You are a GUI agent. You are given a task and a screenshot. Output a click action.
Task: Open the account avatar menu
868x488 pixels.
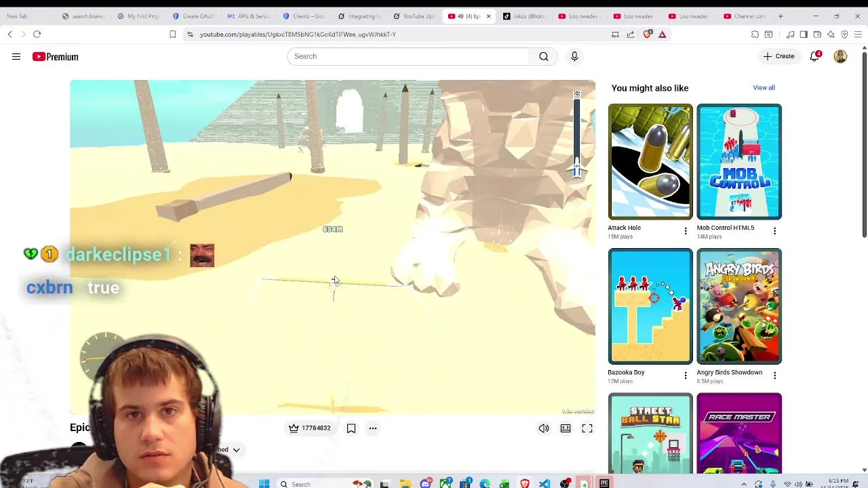pos(840,56)
